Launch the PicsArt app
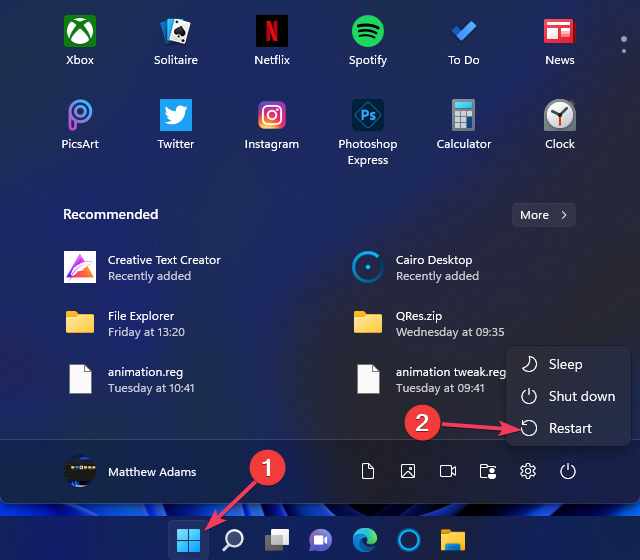Image resolution: width=640 pixels, height=560 pixels. click(80, 124)
